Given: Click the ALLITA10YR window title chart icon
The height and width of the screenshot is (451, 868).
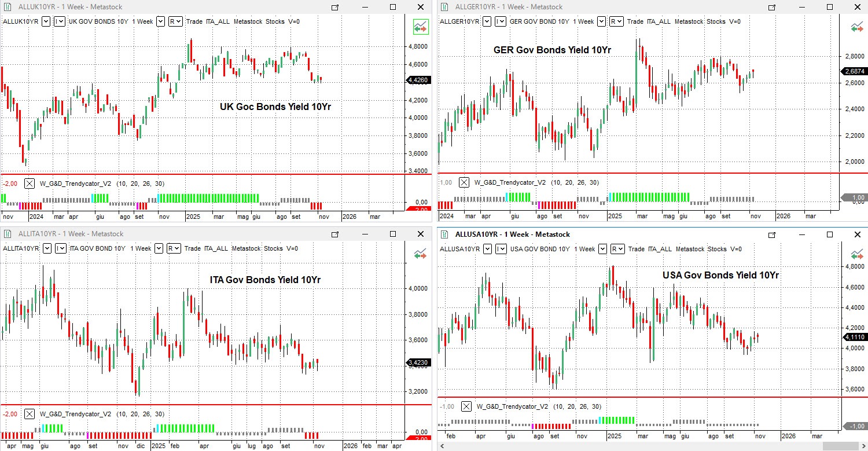Looking at the screenshot, I should point(7,234).
